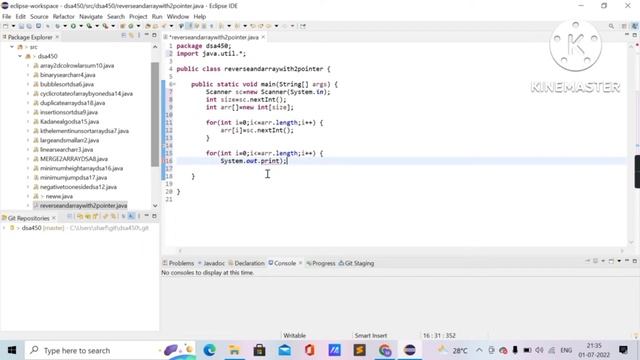Image resolution: width=640 pixels, height=360 pixels.
Task: Click the Package Explorer vertical scrollbar
Action: pyautogui.click(x=155, y=114)
